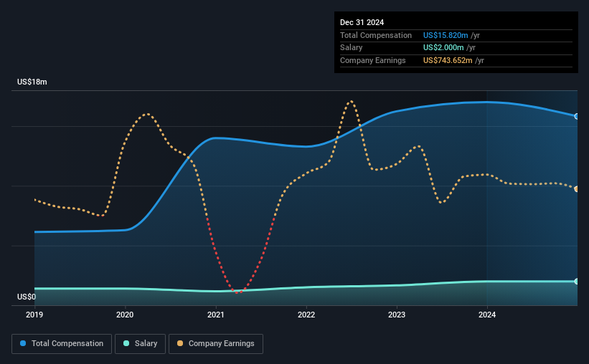Toggle the Total Compensation legend button
This screenshot has height=364, width=589.
tap(62, 344)
